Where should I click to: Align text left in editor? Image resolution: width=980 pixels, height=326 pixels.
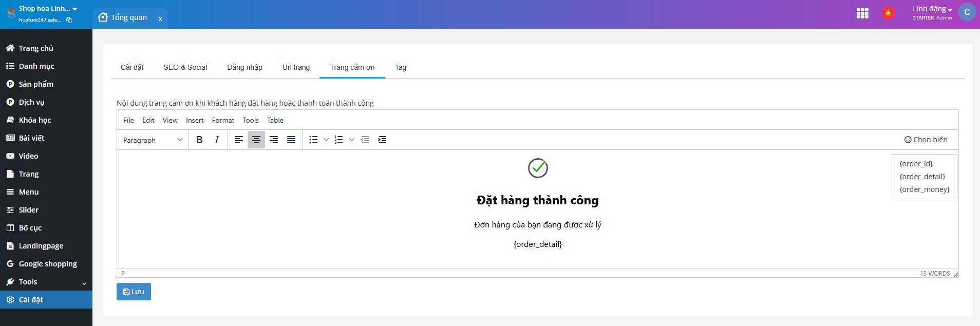click(239, 140)
